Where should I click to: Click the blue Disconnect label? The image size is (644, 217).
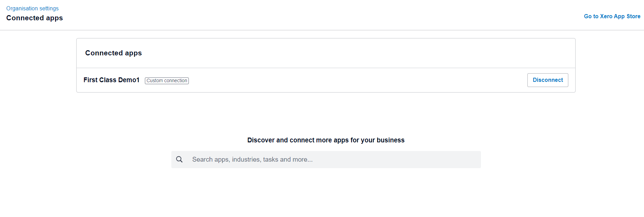pos(548,80)
